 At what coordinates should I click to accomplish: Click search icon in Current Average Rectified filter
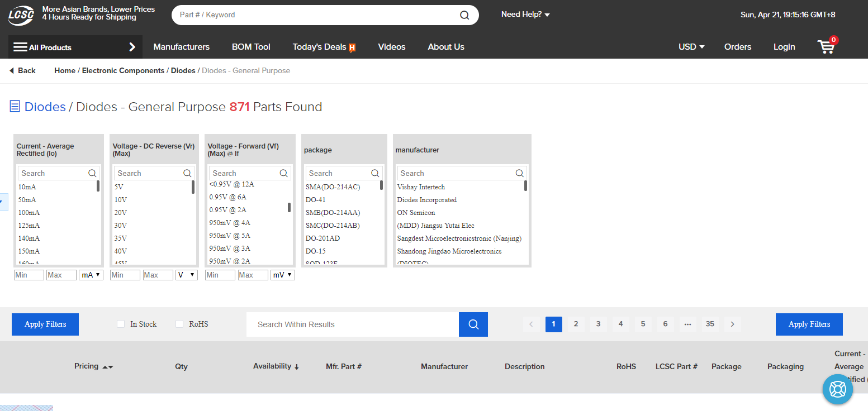[92, 173]
